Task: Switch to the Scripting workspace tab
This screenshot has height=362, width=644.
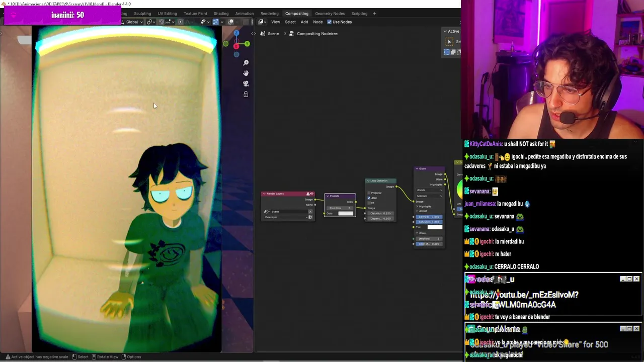Action: point(359,14)
